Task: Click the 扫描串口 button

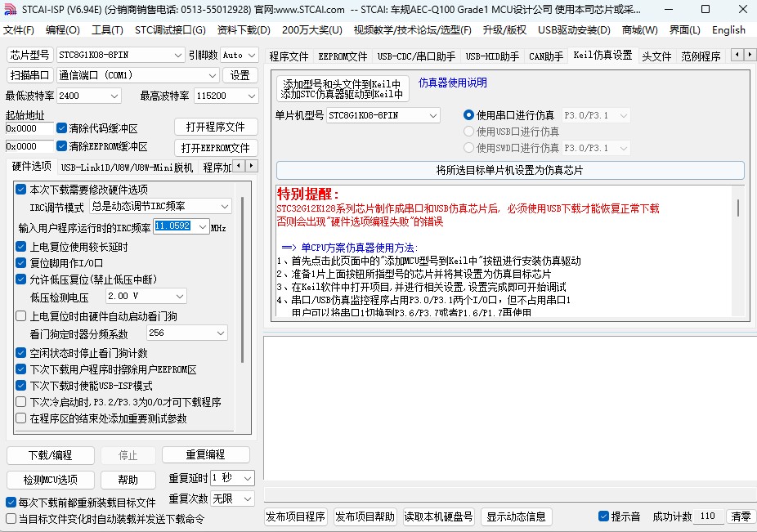Action: coord(29,75)
